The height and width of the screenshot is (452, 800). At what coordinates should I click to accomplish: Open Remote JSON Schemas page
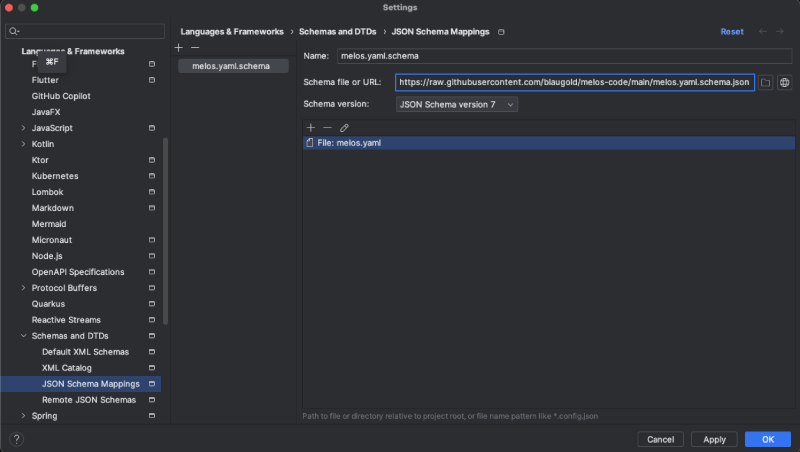[x=89, y=400]
